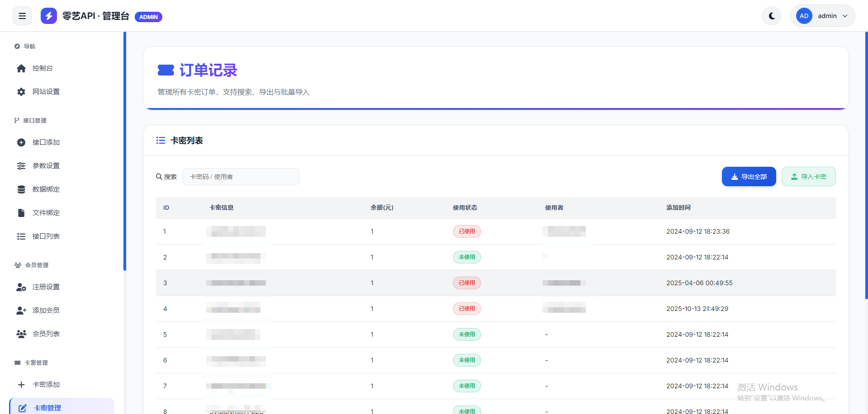Click the lightning bolt logo icon
The image size is (868, 414).
[x=49, y=16]
